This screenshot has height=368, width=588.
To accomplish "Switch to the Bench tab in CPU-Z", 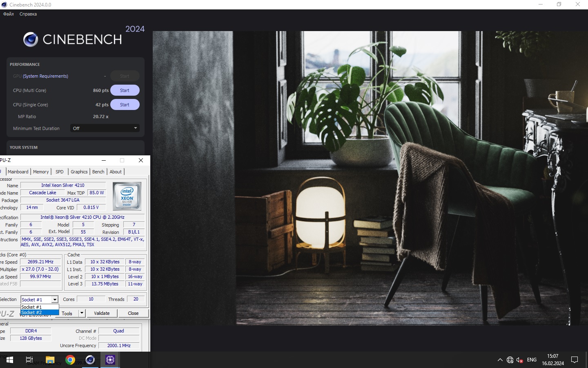I will tap(98, 172).
